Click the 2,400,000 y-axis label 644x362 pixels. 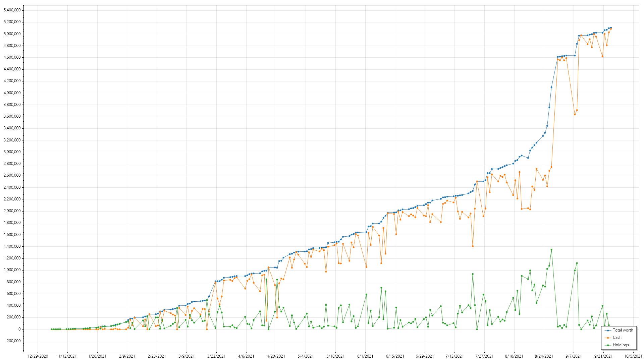pos(12,187)
